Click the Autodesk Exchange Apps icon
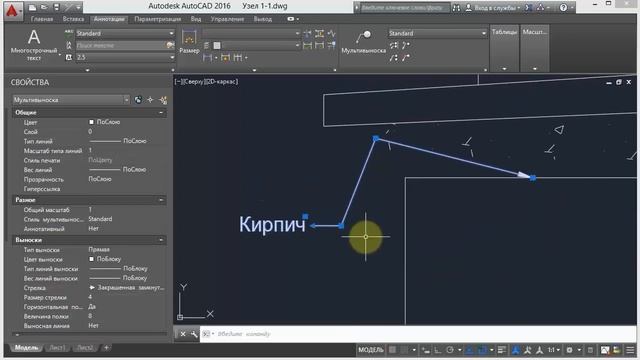This screenshot has width=640, height=360. [528, 7]
